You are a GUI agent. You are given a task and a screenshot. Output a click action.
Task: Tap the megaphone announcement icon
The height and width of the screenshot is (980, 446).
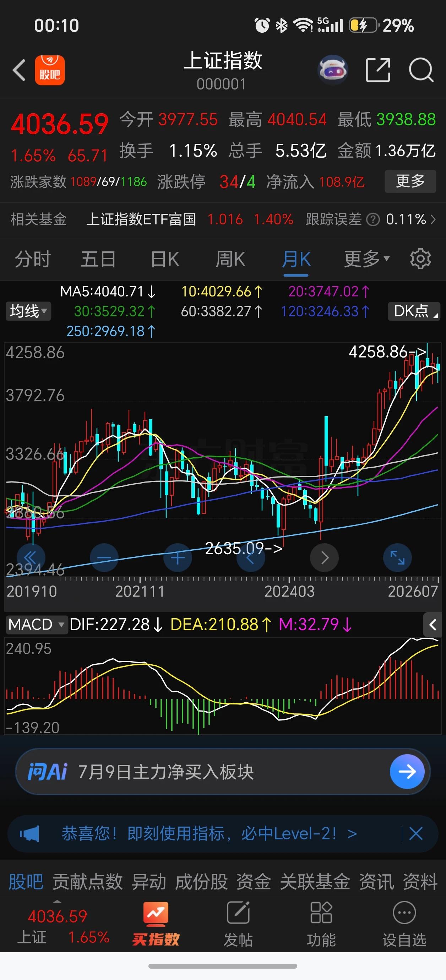coord(30,834)
